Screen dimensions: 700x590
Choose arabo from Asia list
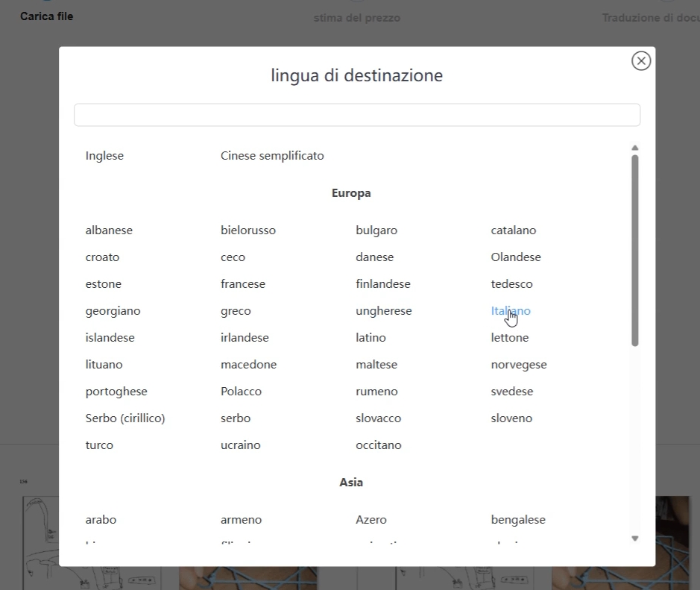coord(101,520)
